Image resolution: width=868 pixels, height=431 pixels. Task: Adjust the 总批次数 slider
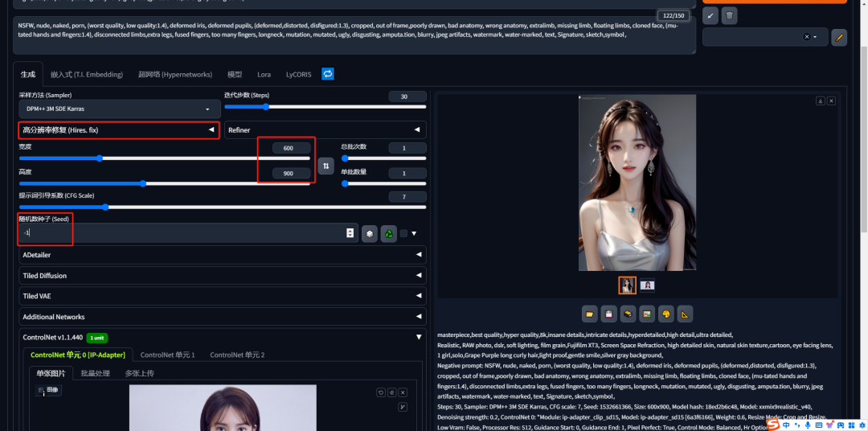pyautogui.click(x=383, y=158)
